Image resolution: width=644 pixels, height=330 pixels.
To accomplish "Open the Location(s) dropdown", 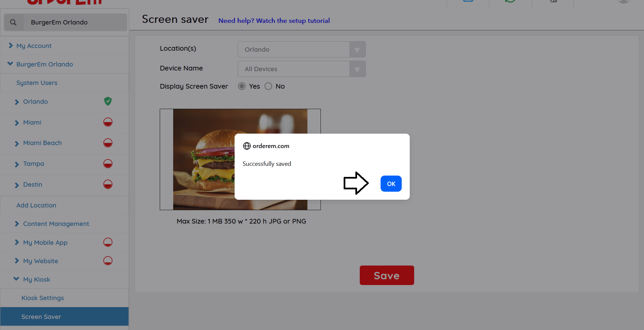I will (301, 50).
